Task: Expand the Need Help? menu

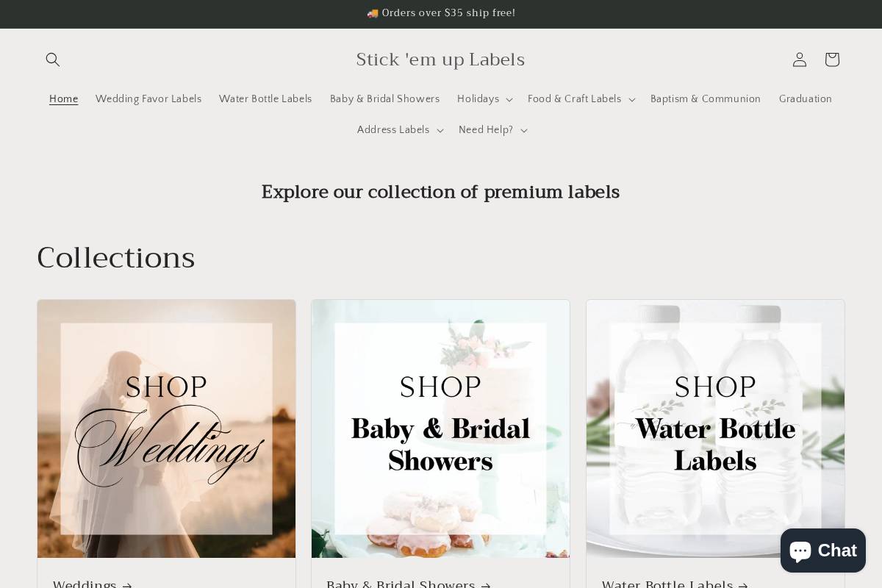Action: pyautogui.click(x=493, y=130)
